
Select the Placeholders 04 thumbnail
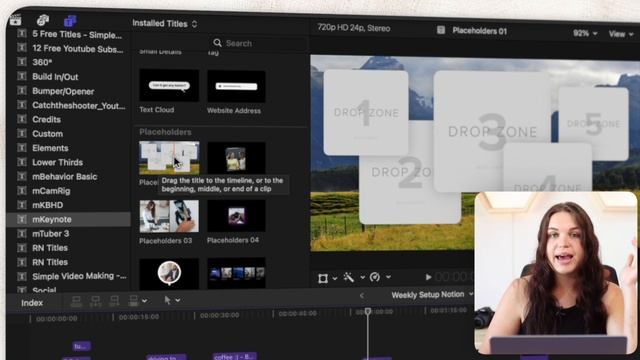click(x=236, y=216)
